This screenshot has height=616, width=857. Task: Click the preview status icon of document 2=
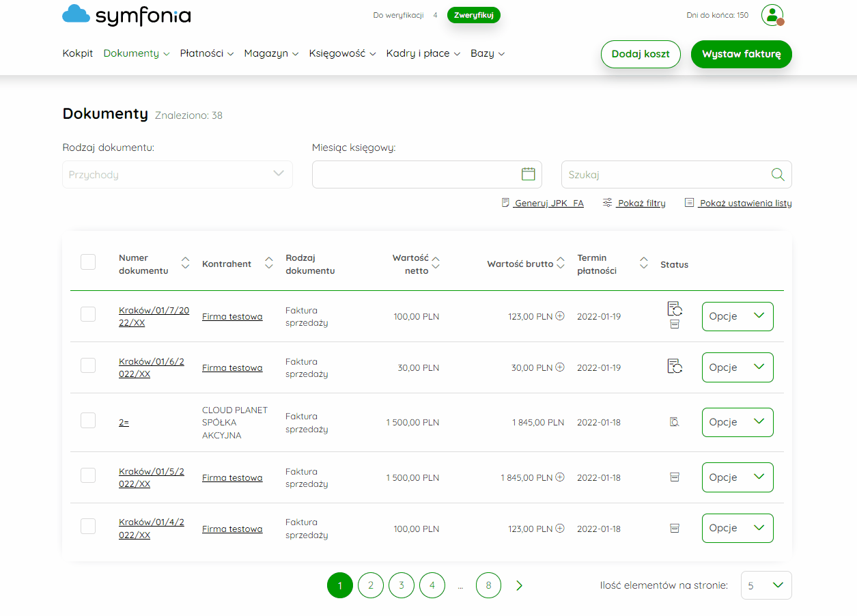click(x=675, y=422)
